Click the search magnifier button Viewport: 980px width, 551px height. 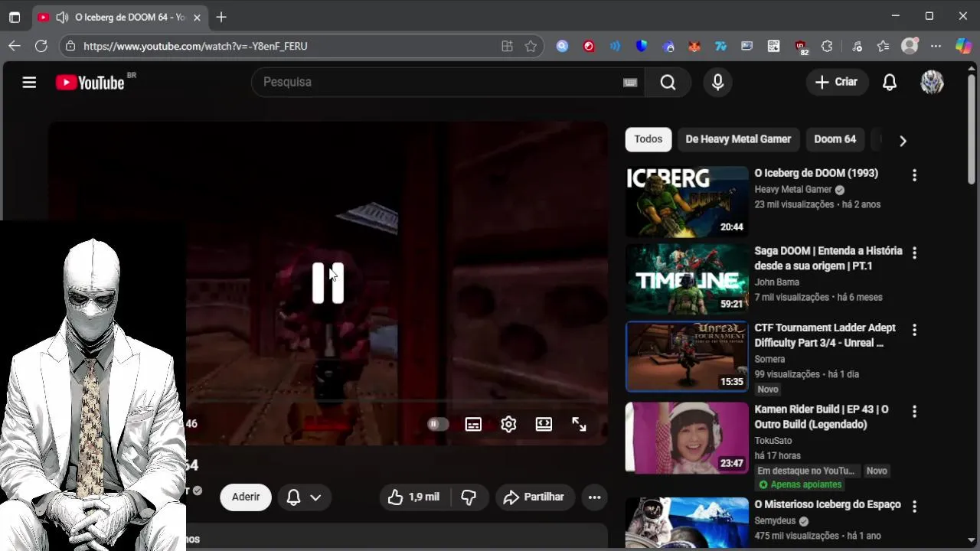tap(668, 82)
